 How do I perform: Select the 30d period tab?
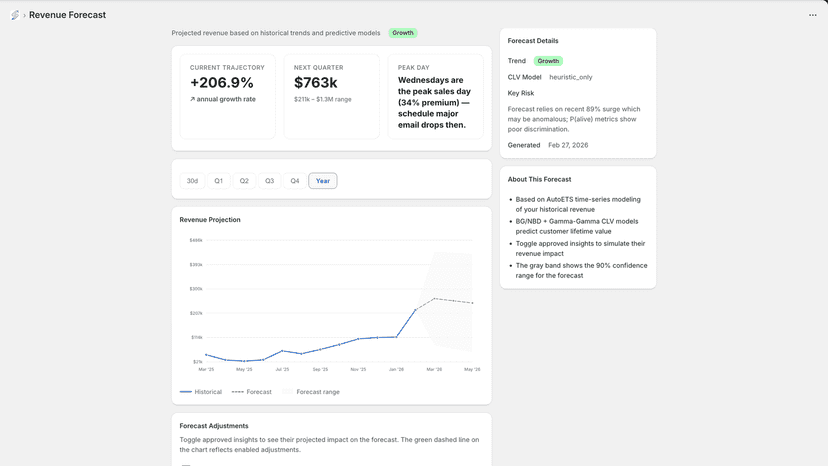pos(192,181)
